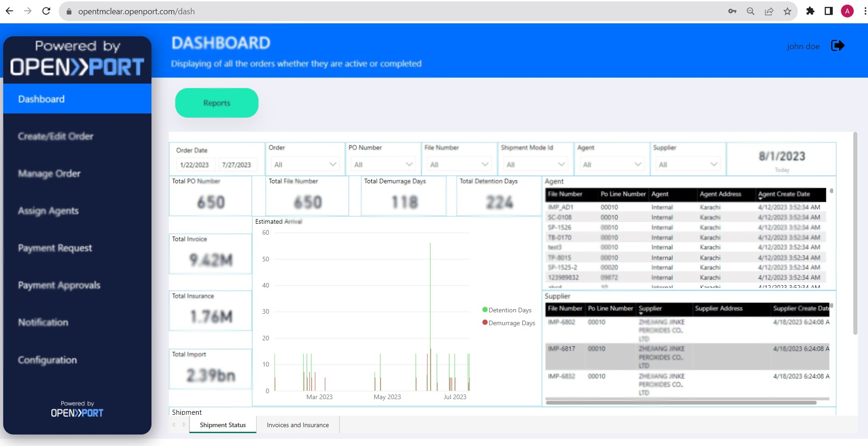The image size is (868, 446).
Task: Click the green Reports button
Action: point(217,103)
